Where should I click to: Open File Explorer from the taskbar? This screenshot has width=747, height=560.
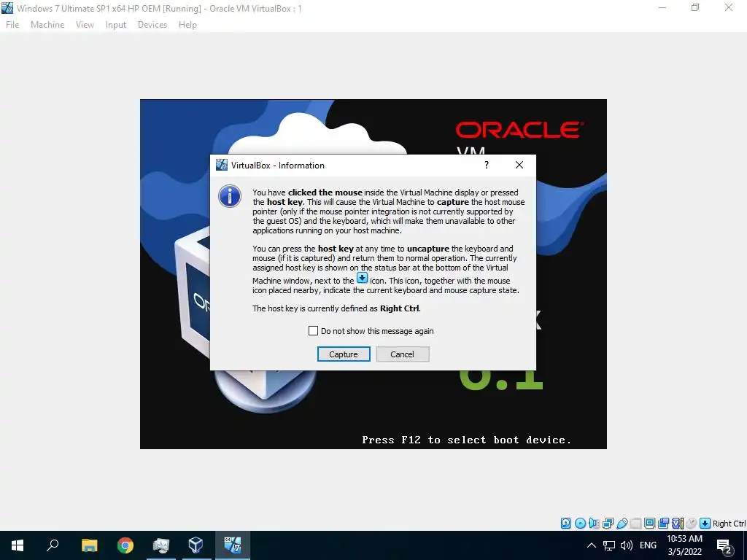click(x=89, y=545)
